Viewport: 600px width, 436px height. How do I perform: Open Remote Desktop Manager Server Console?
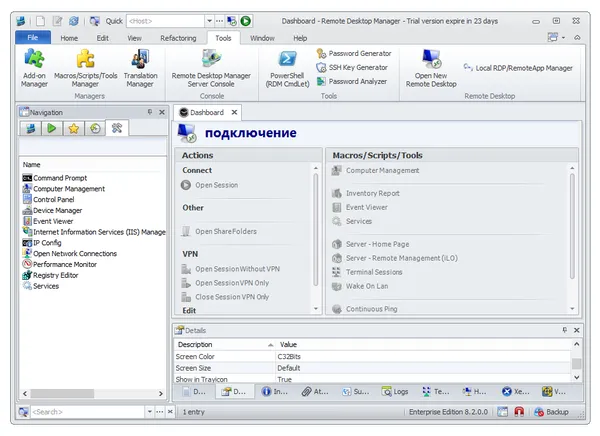pyautogui.click(x=211, y=68)
